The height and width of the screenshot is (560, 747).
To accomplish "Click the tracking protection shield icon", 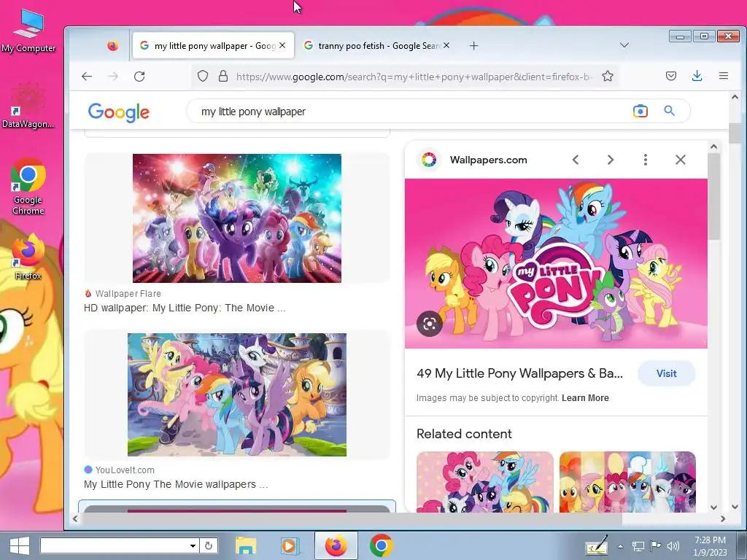I will [203, 76].
